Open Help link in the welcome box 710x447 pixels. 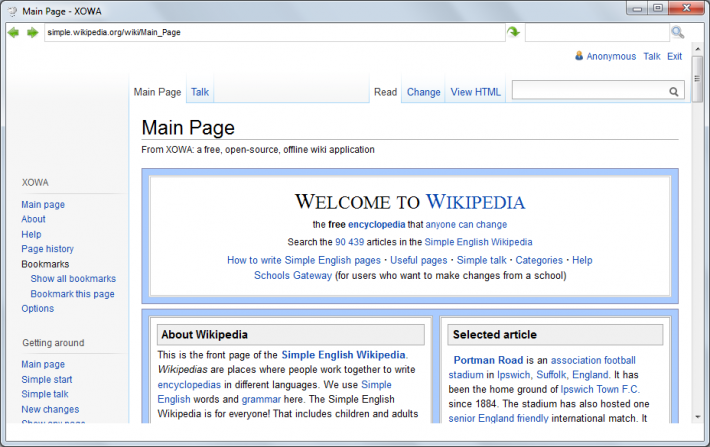(x=582, y=260)
